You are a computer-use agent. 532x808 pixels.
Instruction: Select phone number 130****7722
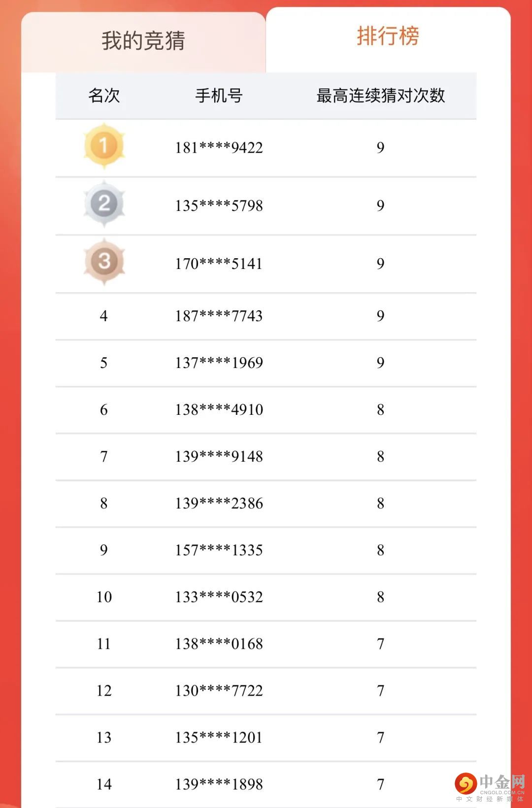click(219, 691)
